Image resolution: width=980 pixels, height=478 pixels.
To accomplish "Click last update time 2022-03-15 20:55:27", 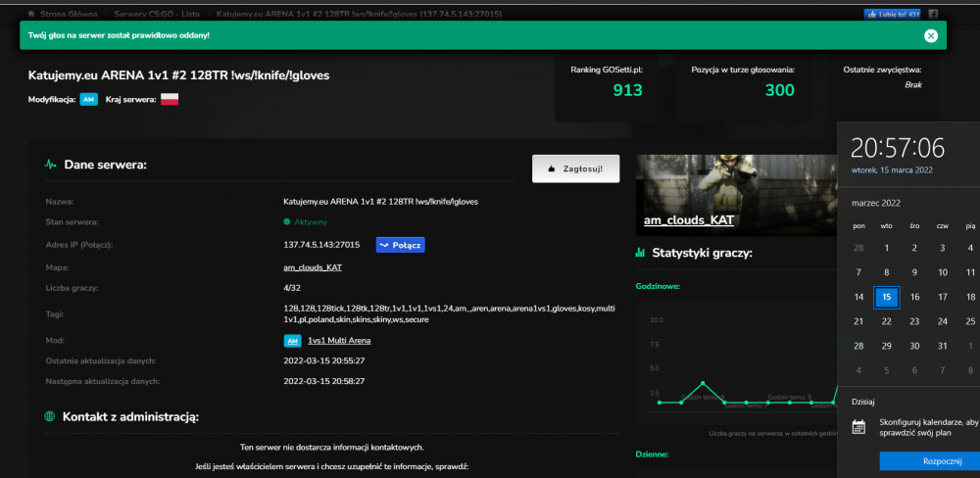I will point(323,361).
